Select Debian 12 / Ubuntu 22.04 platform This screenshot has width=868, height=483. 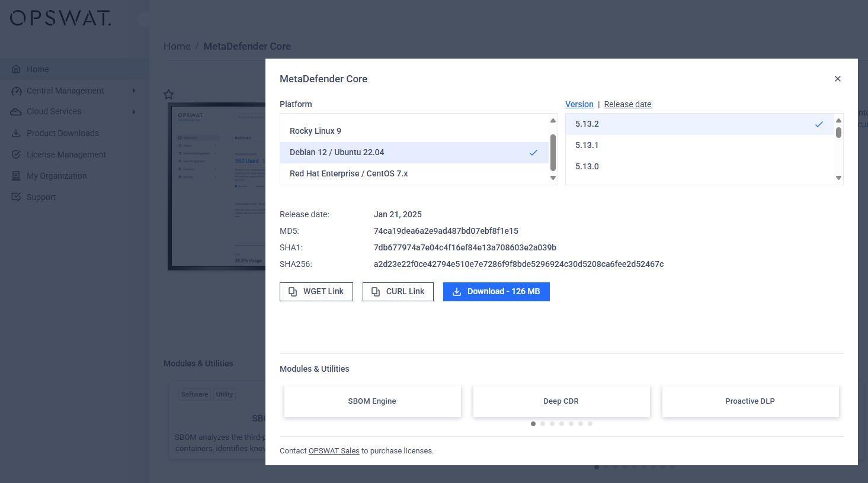414,152
